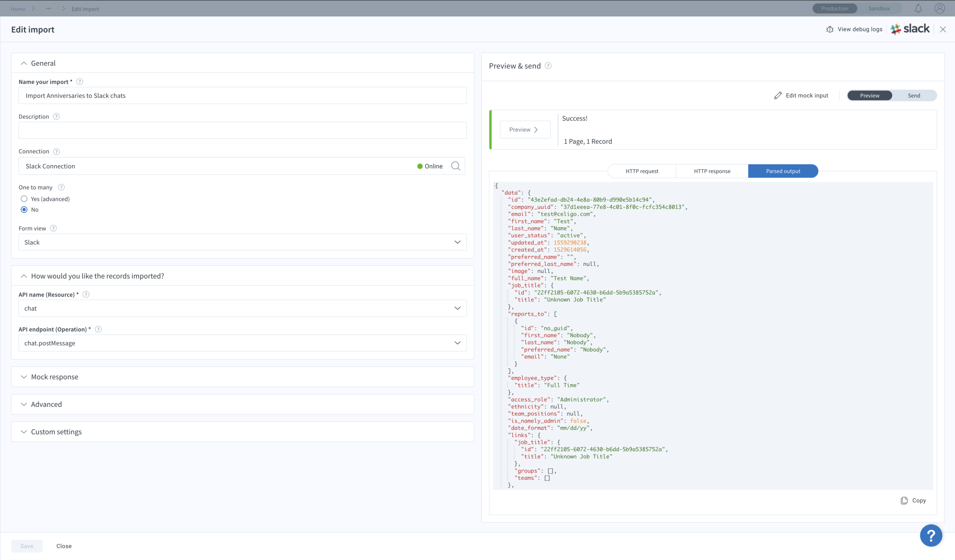955x560 pixels.
Task: Open help icon beside Preview & send
Action: click(548, 66)
